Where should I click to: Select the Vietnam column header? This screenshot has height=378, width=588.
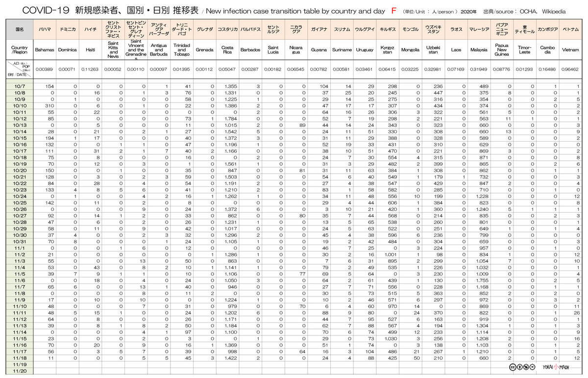tap(570, 50)
